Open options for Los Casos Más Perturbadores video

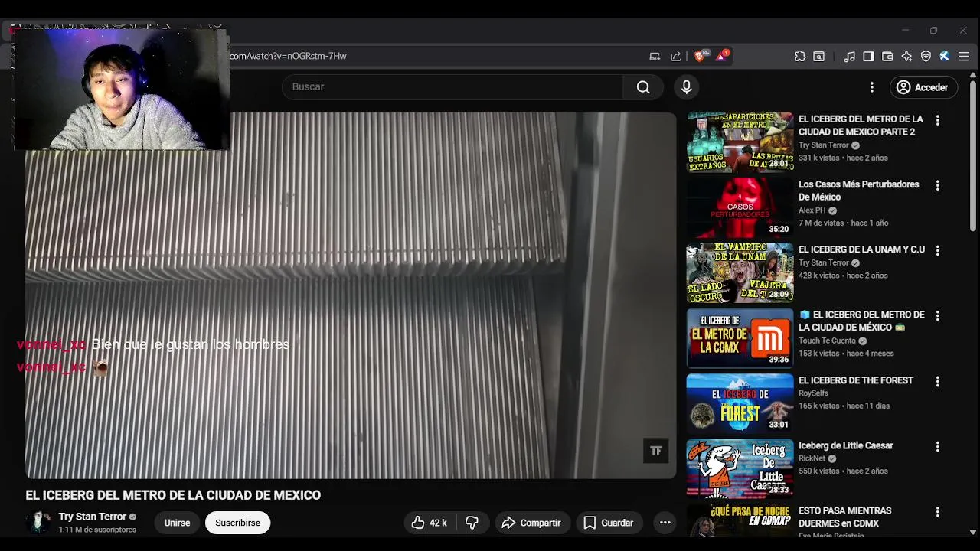937,186
